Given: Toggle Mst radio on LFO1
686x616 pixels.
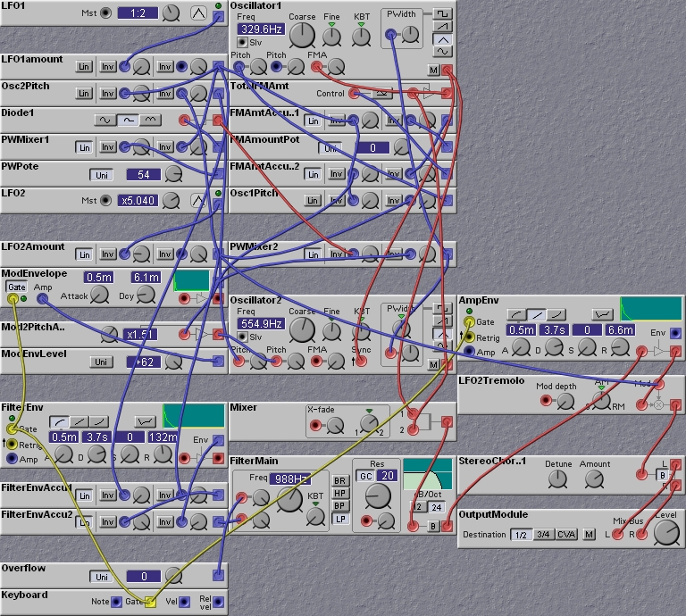Looking at the screenshot, I should 105,12.
